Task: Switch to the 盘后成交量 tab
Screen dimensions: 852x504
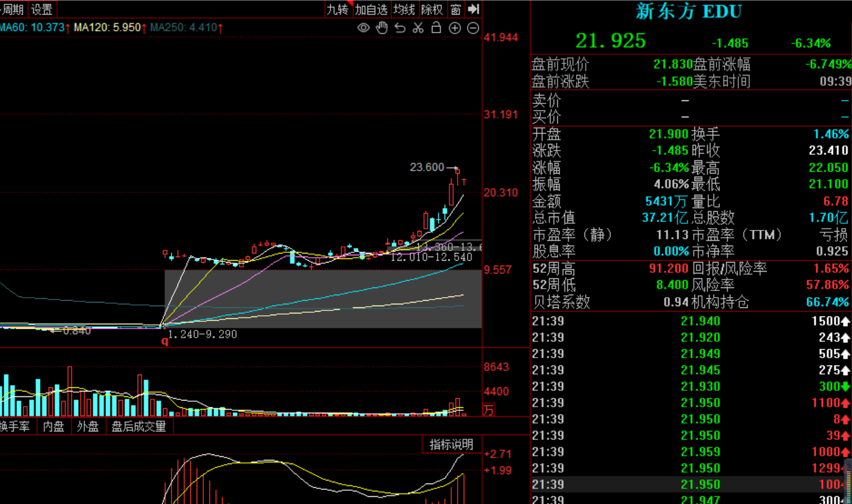Action: click(139, 427)
